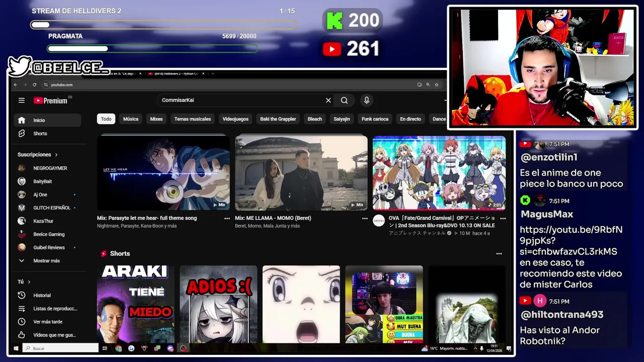644x362 pixels.
Task: Open Listas de reproducción in sidebar
Action: point(48,308)
